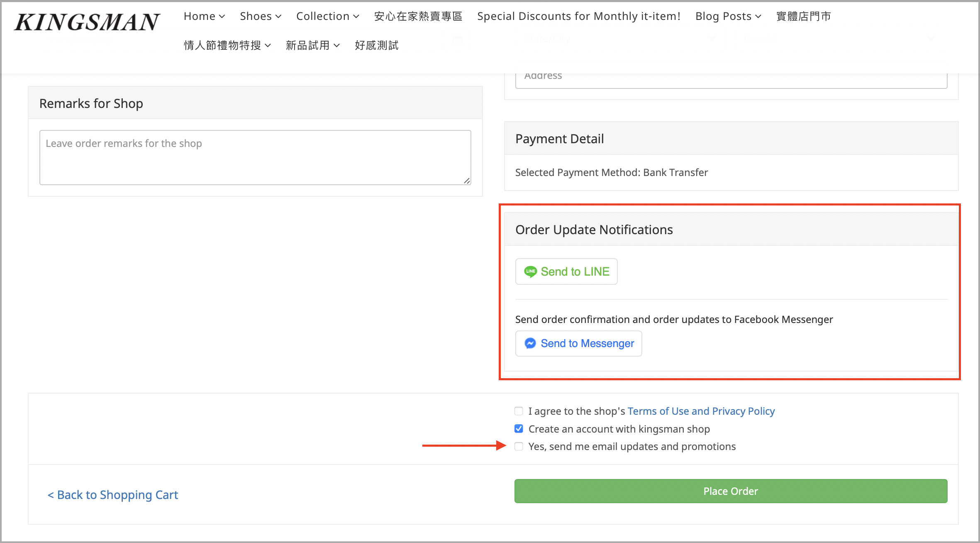Select the 好感測試 menu item

[377, 45]
